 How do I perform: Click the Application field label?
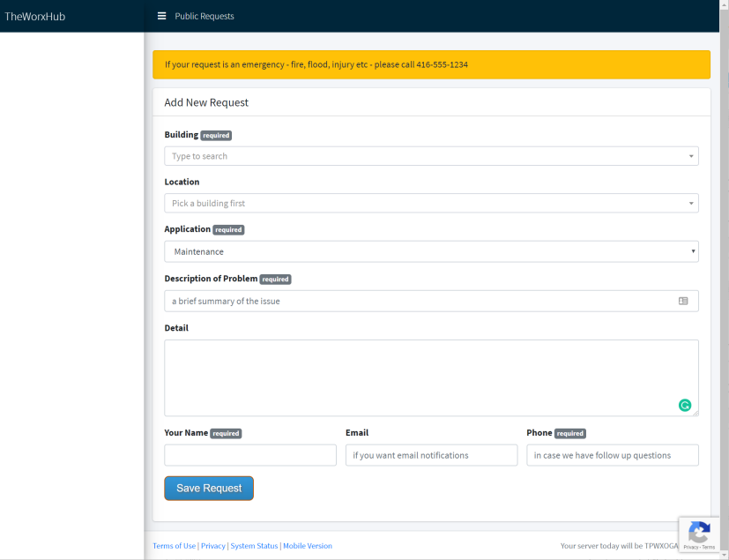(x=188, y=229)
